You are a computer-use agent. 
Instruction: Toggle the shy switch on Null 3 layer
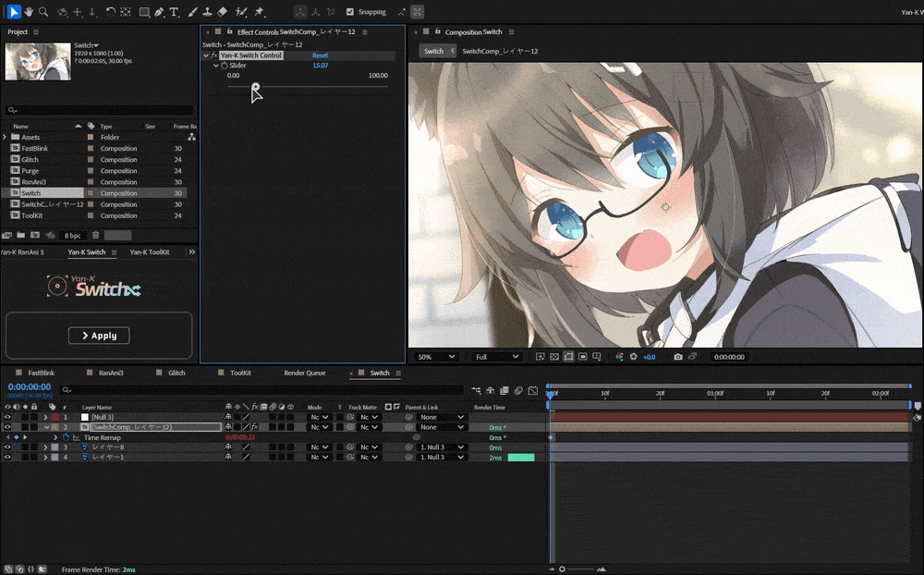click(x=228, y=417)
